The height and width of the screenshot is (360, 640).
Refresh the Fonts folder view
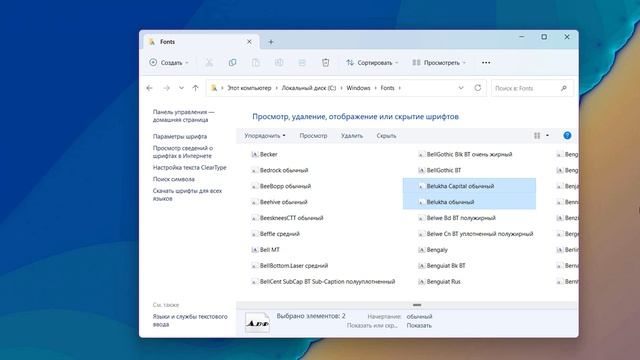[478, 88]
